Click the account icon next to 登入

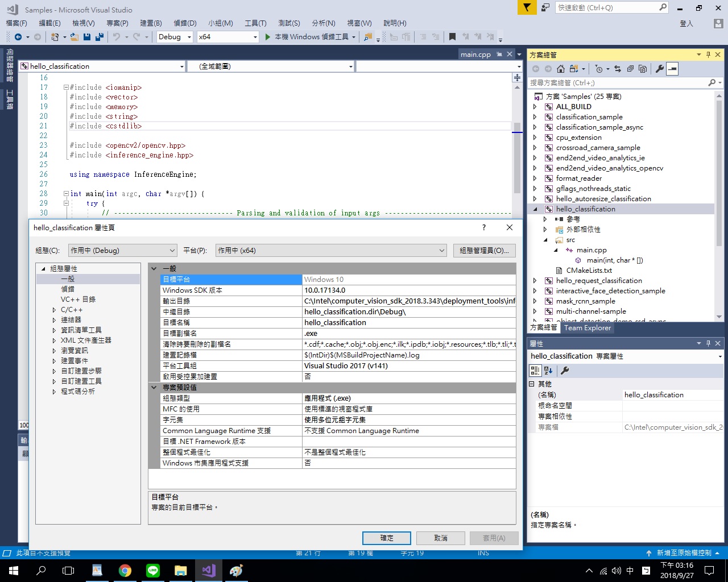coord(718,23)
